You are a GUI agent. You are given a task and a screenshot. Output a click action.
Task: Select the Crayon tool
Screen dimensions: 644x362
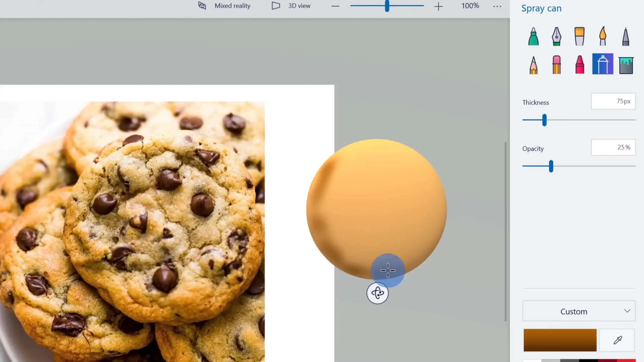tap(580, 65)
